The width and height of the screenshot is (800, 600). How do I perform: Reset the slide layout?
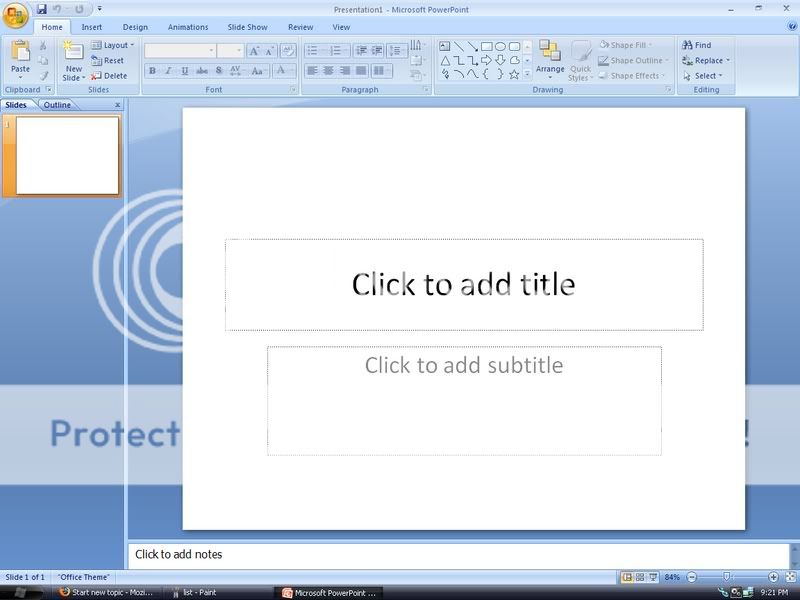[108, 60]
